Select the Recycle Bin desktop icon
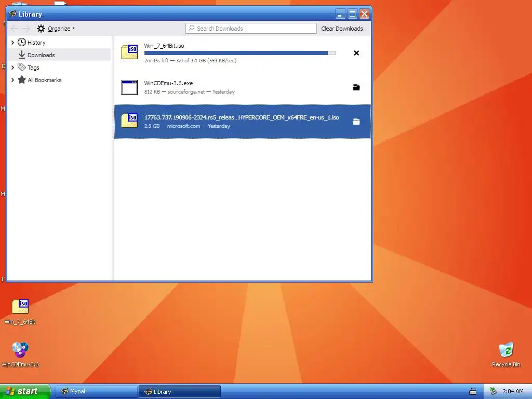This screenshot has width=532, height=399. [506, 354]
